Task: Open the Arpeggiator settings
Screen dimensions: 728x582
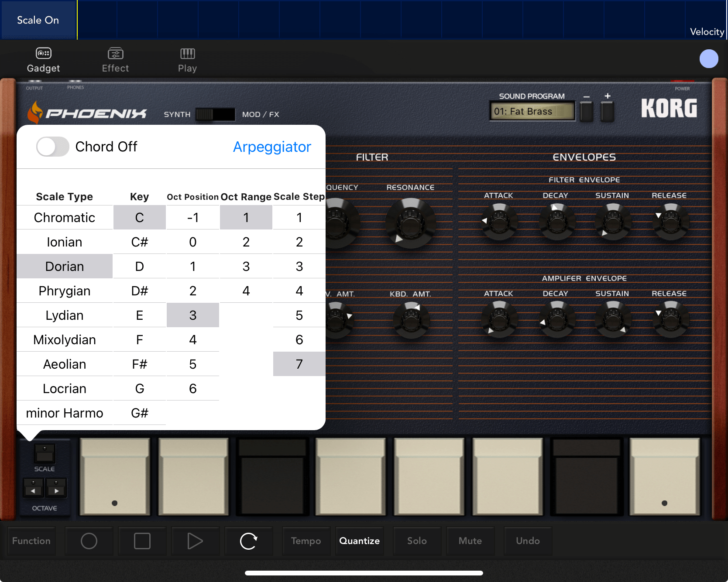Action: 272,147
